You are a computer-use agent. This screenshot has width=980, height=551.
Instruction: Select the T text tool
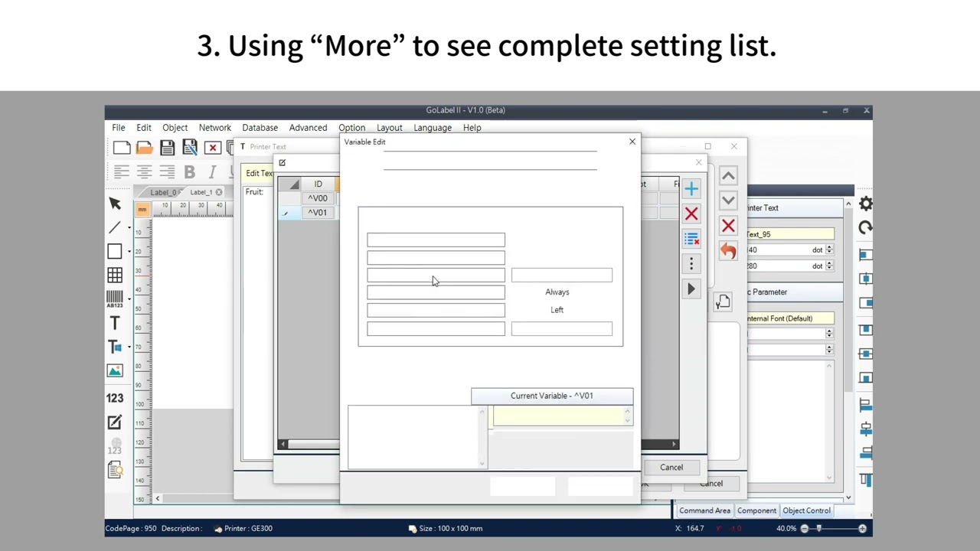point(115,324)
